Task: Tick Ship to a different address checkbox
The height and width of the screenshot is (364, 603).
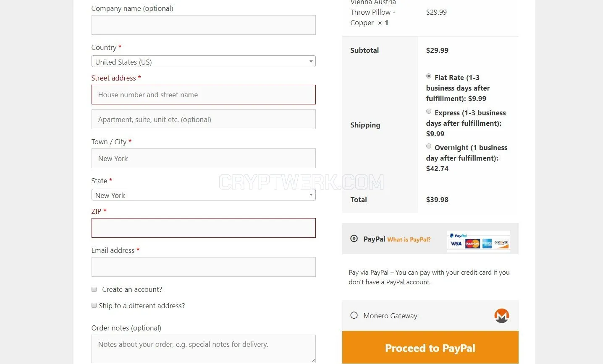Action: tap(94, 305)
